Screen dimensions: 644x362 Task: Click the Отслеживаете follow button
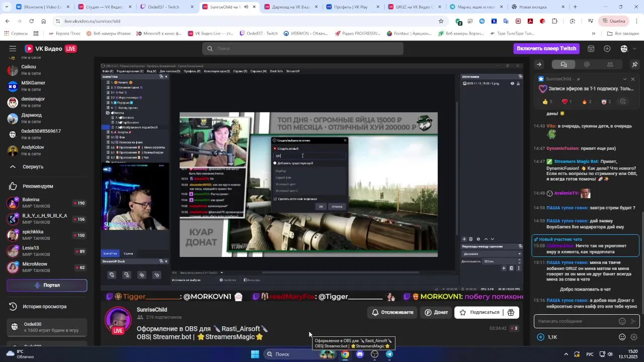392,312
